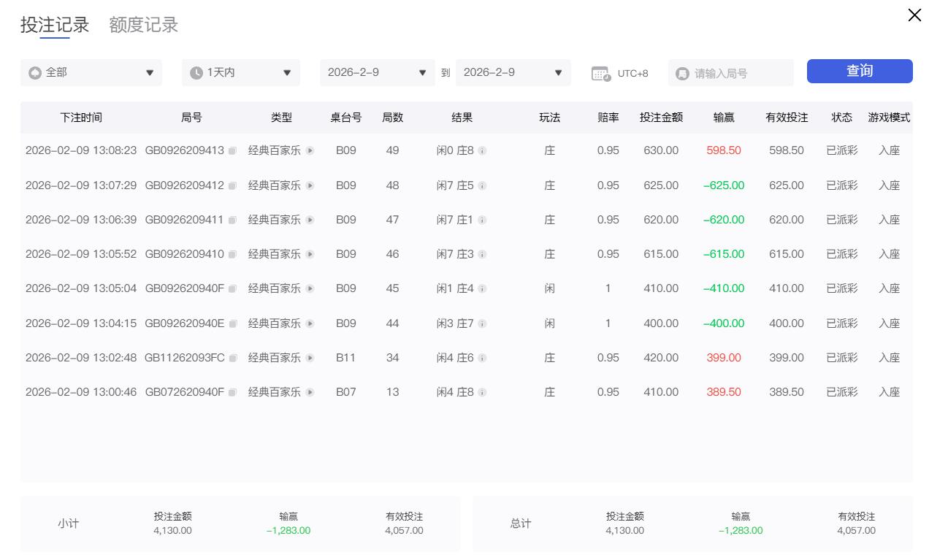This screenshot has width=929, height=560.
Task: Open the end date dropdown after 到
Action: point(513,73)
